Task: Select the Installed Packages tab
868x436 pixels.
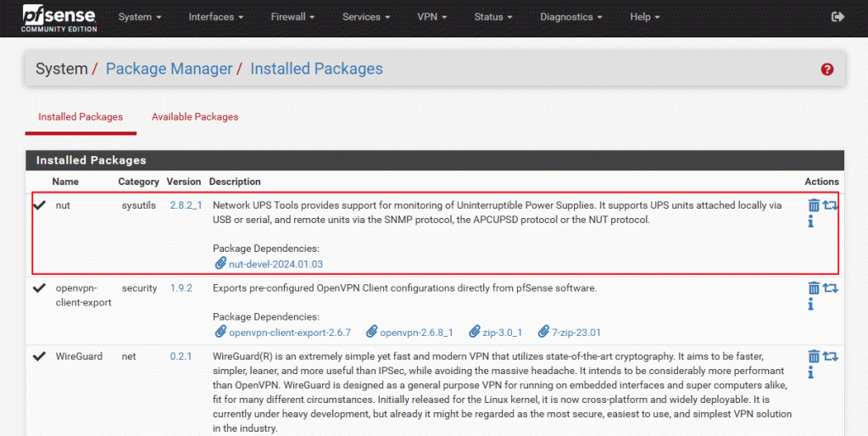Action: [x=81, y=117]
